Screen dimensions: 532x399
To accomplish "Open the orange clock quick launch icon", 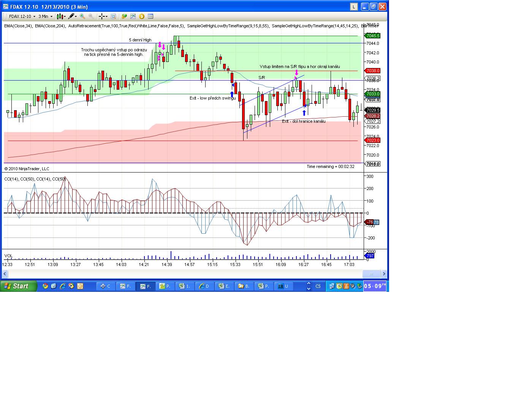I will (80, 286).
